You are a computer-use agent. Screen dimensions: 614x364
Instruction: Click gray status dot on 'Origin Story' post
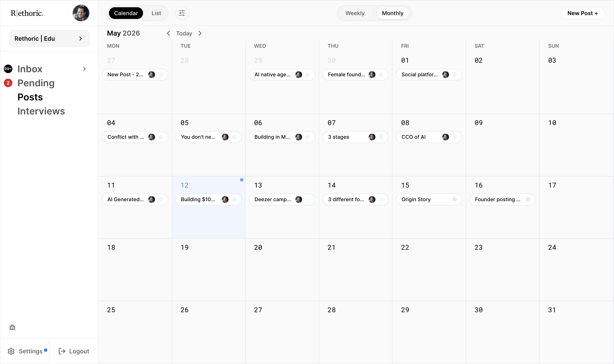coord(455,199)
